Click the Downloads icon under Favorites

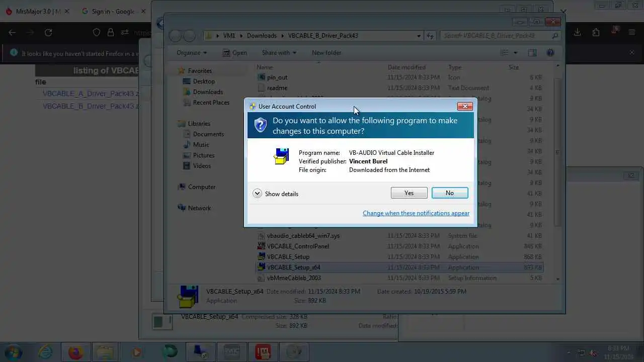(x=187, y=92)
